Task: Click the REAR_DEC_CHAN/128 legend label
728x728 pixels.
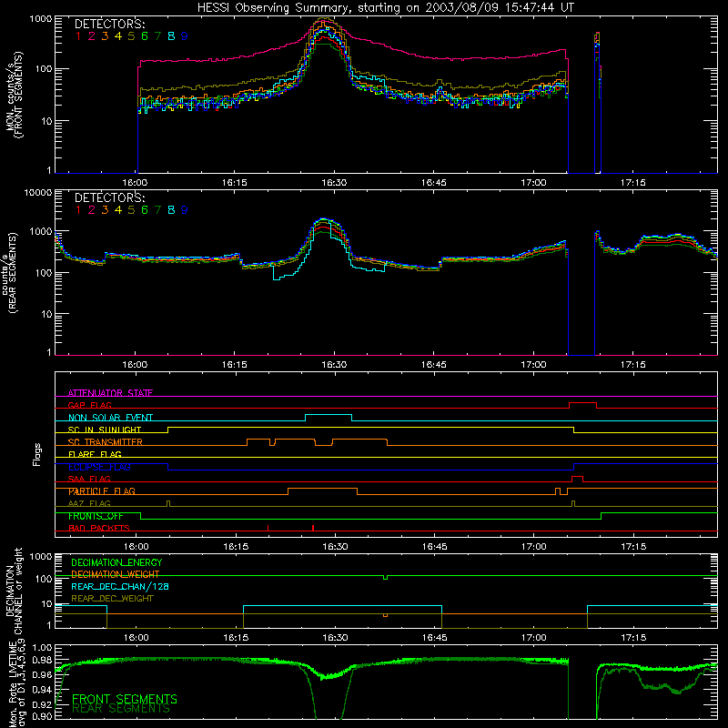Action: tap(120, 587)
